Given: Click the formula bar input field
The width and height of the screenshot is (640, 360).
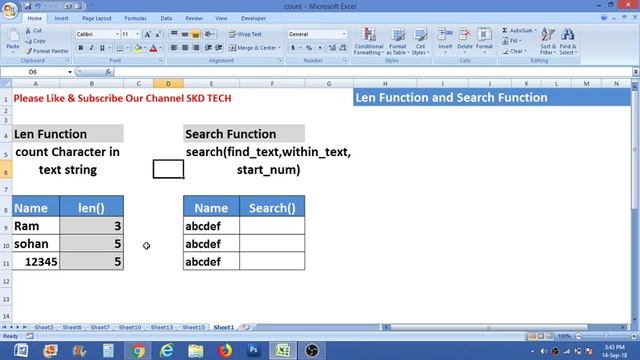Looking at the screenshot, I should (373, 72).
